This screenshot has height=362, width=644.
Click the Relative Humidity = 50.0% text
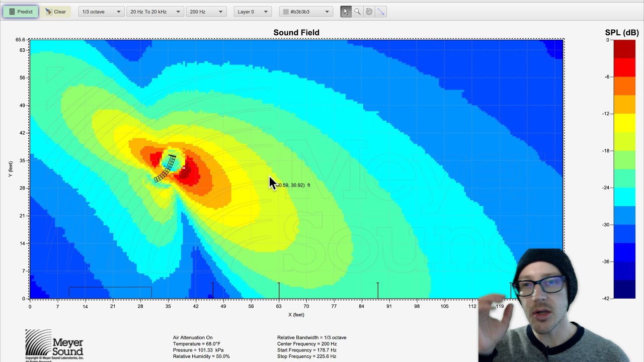tap(201, 356)
